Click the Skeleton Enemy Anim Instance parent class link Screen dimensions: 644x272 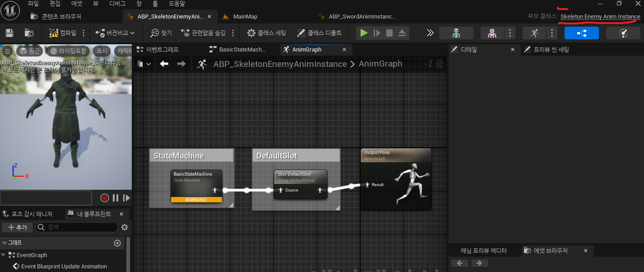coord(600,16)
